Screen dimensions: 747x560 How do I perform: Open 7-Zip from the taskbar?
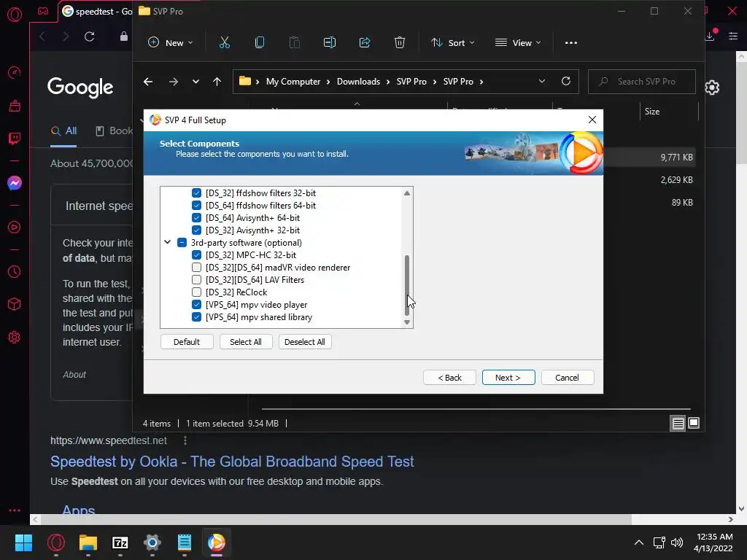(x=120, y=542)
